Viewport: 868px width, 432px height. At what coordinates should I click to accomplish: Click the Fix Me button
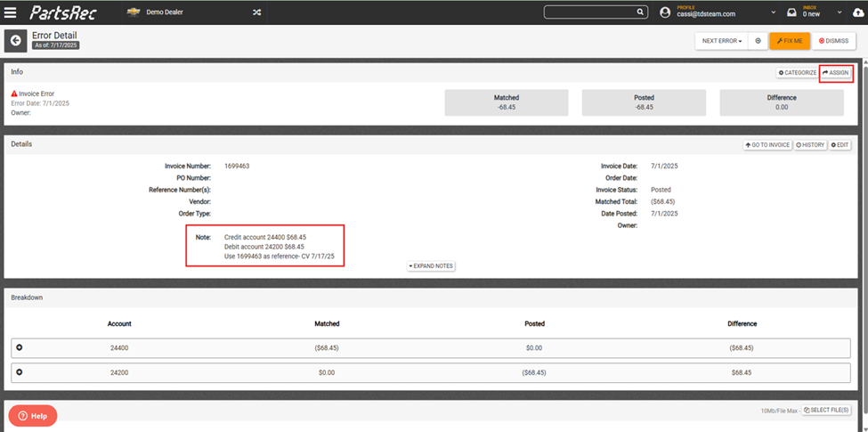pyautogui.click(x=790, y=41)
